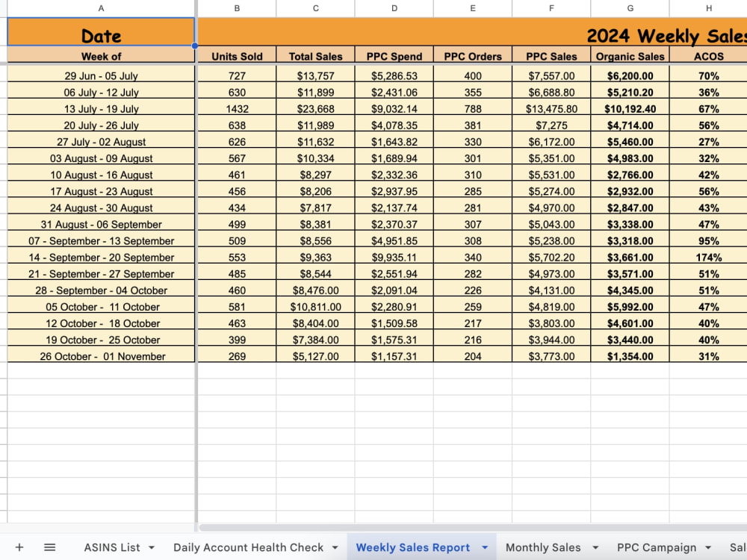The height and width of the screenshot is (560, 747).
Task: Click PPC spend value $9,935.11
Action: pyautogui.click(x=394, y=257)
